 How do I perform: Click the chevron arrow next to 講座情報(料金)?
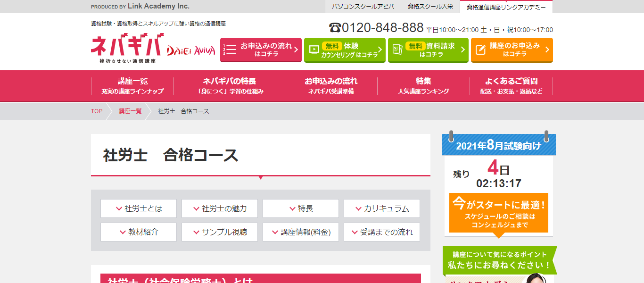(275, 232)
